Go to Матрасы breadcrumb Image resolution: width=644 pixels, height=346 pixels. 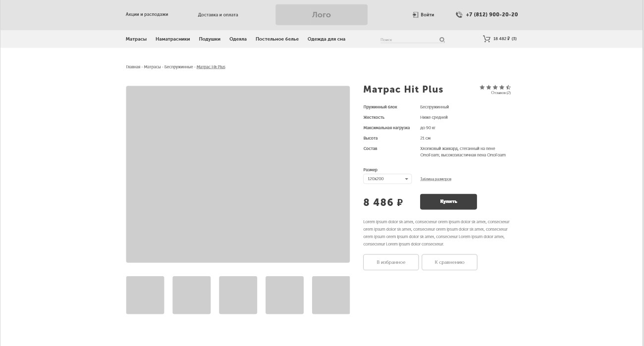153,67
